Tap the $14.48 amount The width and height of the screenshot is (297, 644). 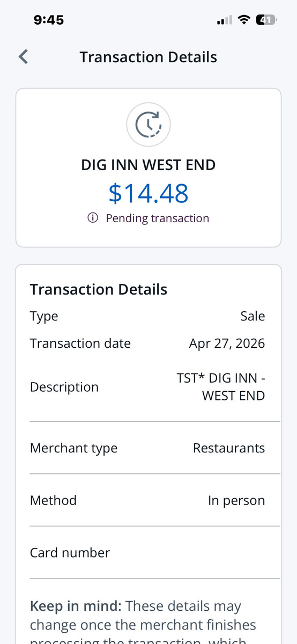[x=148, y=193]
